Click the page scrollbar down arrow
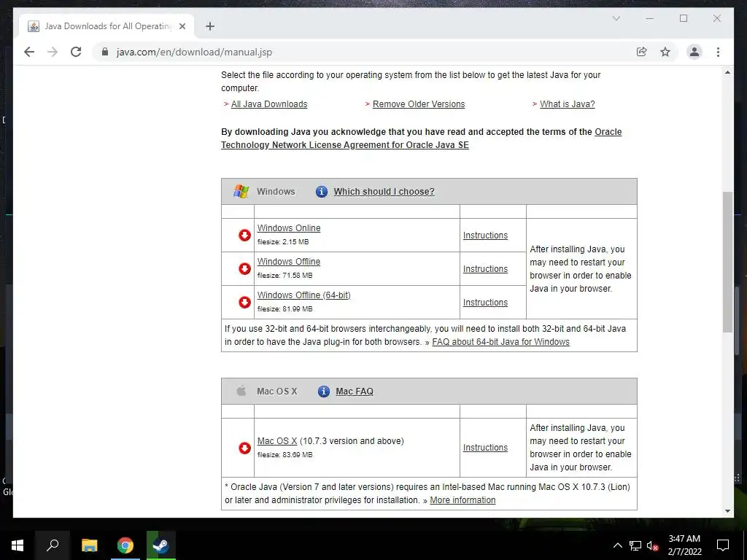Screen dimensions: 747x560 coord(727,511)
